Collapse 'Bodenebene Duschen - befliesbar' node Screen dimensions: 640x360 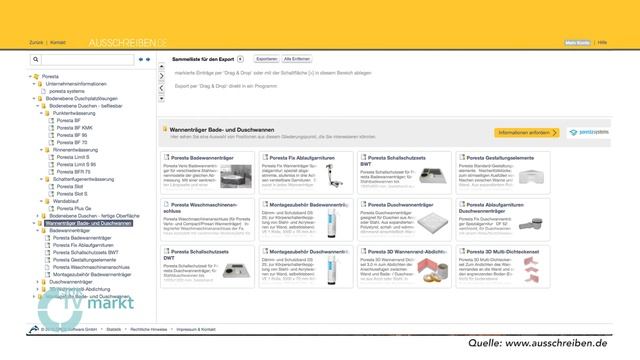pyautogui.click(x=38, y=106)
